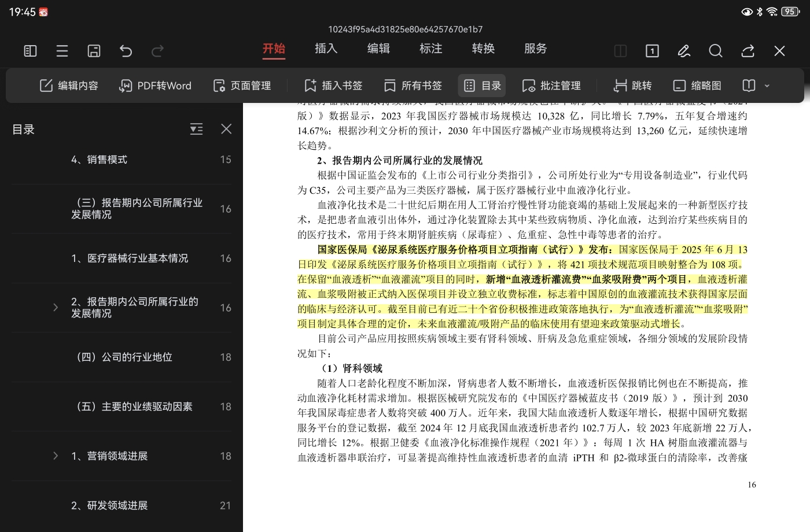Open 批注管理 annotation manager
Image resolution: width=810 pixels, height=532 pixels.
pos(551,86)
